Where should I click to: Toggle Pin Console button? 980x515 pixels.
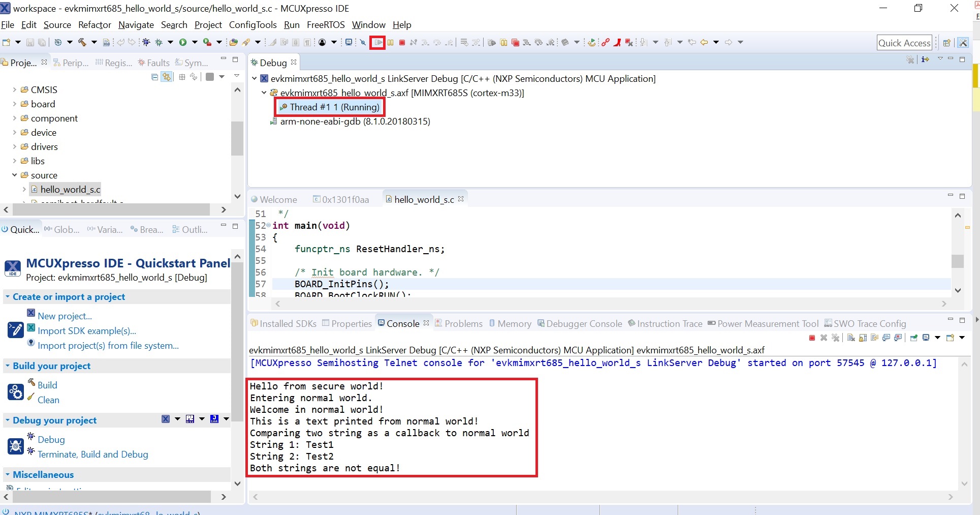click(x=913, y=338)
